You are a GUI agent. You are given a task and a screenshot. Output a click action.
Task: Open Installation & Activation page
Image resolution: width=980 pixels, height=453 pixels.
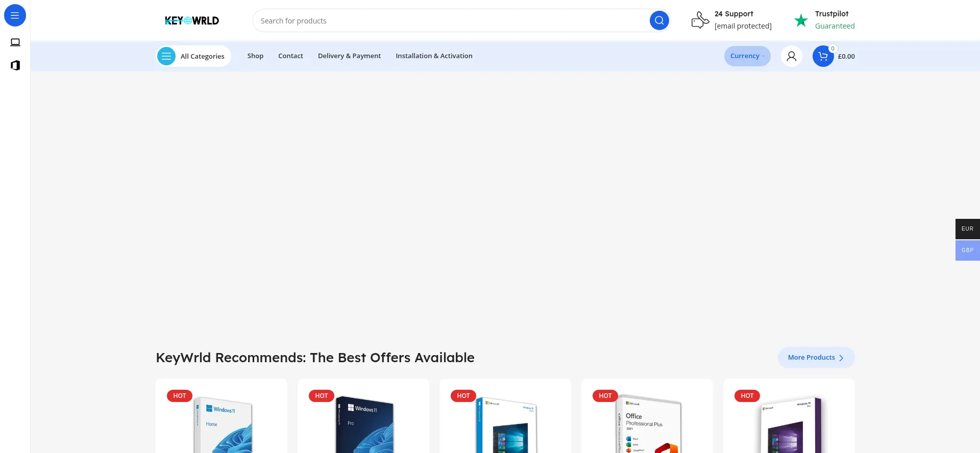(x=434, y=56)
